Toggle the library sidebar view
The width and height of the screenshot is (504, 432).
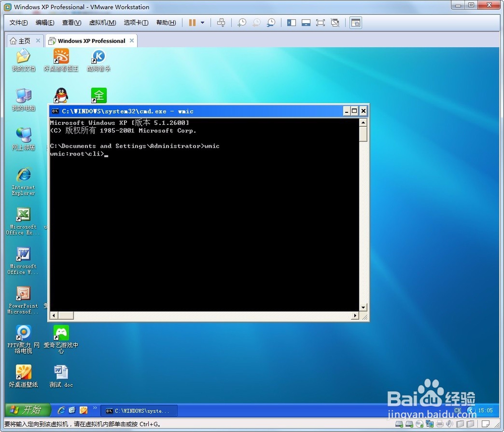(291, 23)
